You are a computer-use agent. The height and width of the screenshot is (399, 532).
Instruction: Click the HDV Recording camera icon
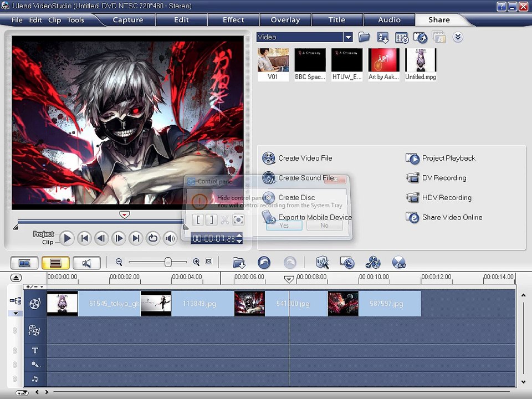(412, 197)
